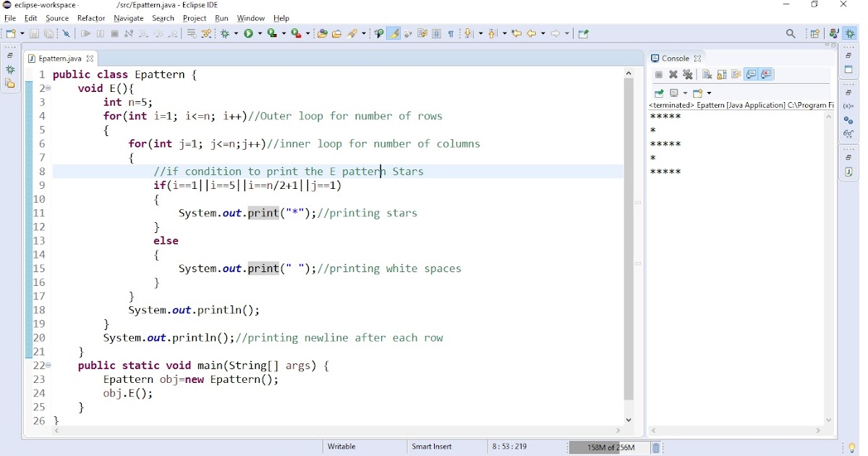Select the Java perspective icon
868x456 pixels.
pyautogui.click(x=833, y=33)
